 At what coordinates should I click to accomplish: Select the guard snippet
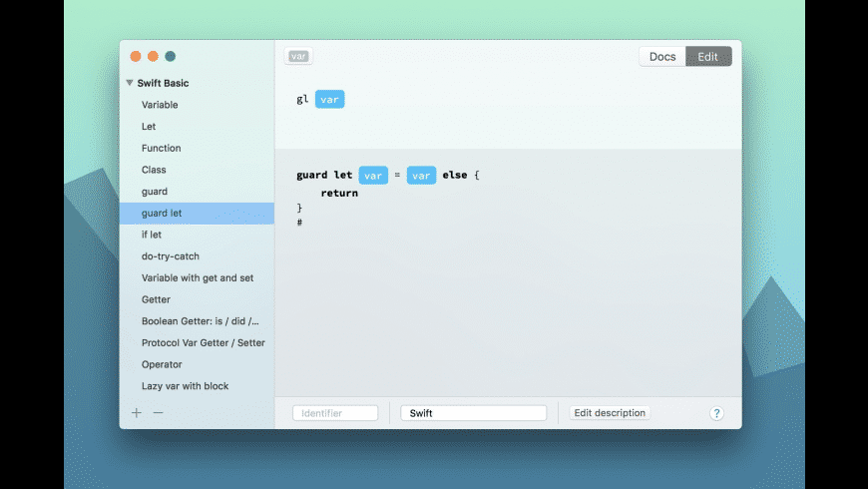point(198,191)
